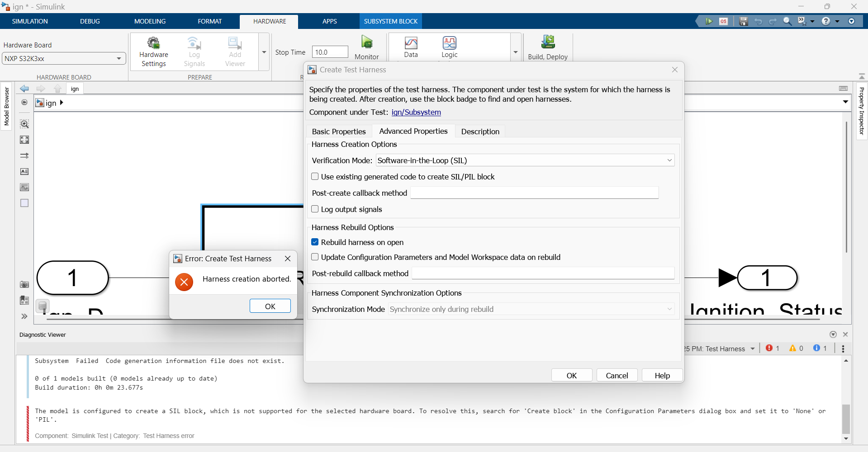This screenshot has height=452, width=868.
Task: Switch to the Basic Properties tab
Action: coord(338,131)
